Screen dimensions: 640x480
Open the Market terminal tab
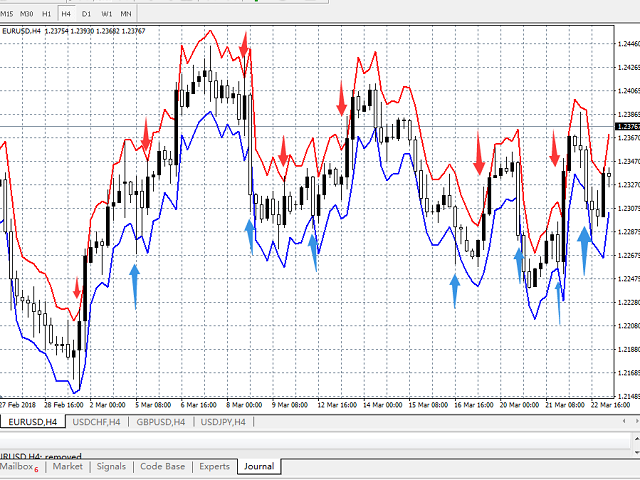68,467
